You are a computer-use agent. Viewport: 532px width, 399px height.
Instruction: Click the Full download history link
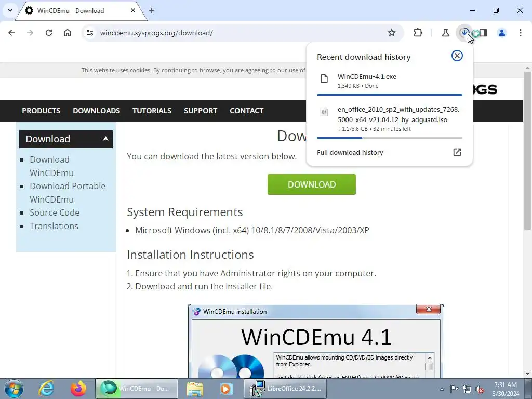(x=350, y=152)
